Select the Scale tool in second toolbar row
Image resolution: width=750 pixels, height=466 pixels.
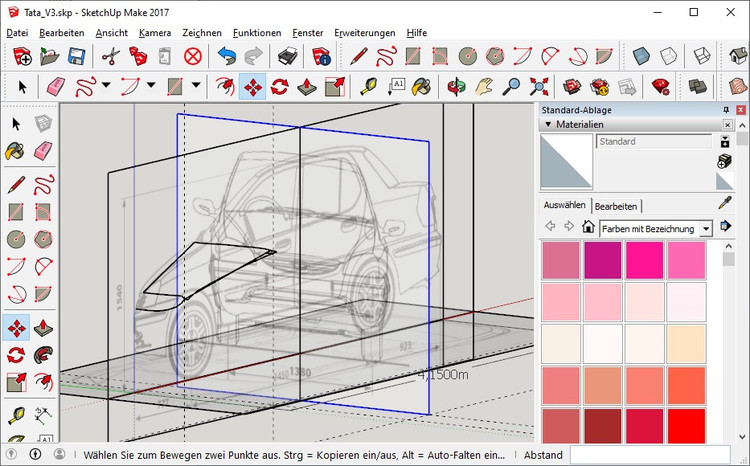(334, 87)
